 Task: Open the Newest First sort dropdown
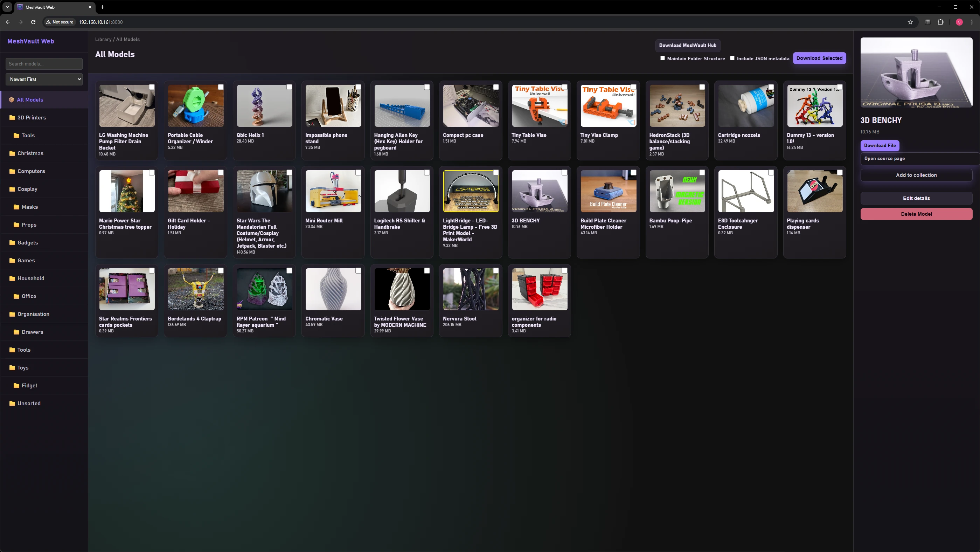point(44,79)
